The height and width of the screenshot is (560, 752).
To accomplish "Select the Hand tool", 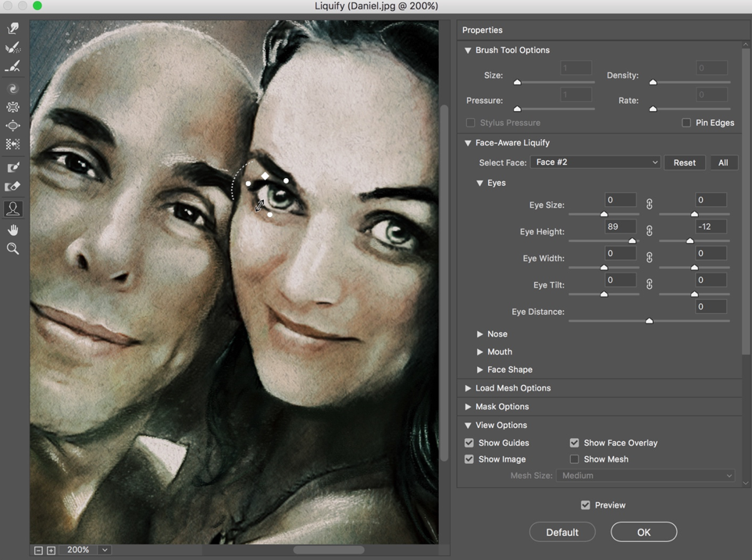I will tap(13, 230).
